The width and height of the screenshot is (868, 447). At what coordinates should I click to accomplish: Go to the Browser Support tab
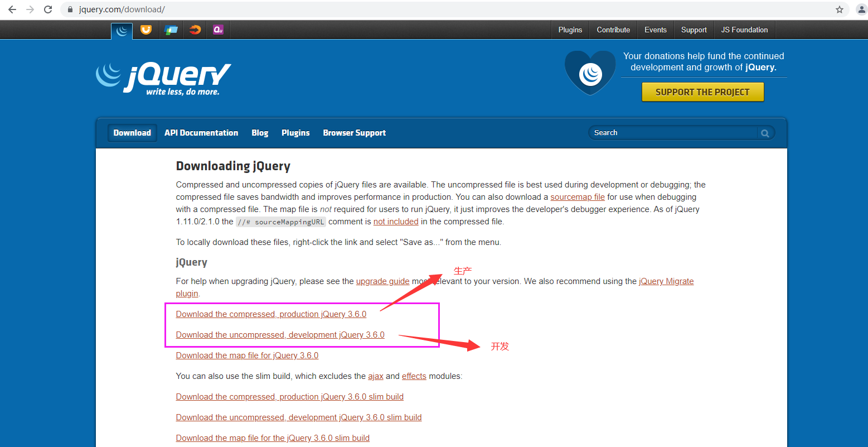(355, 133)
